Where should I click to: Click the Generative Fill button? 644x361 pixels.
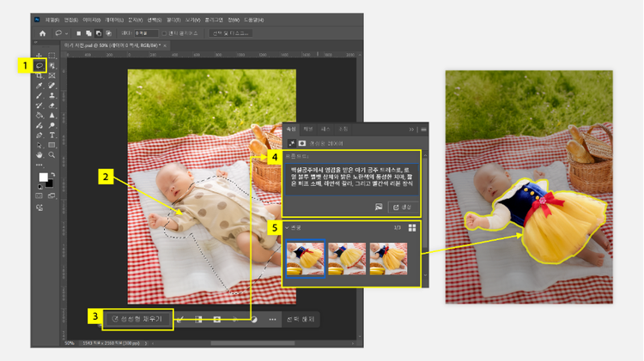[137, 319]
